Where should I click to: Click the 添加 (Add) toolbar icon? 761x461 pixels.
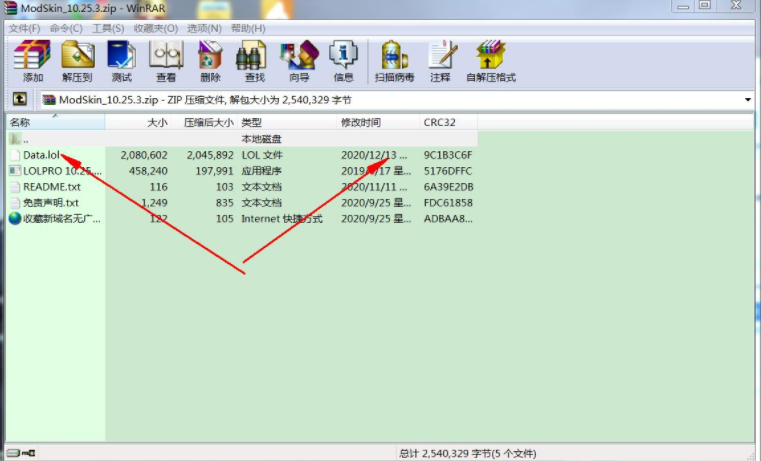point(33,60)
